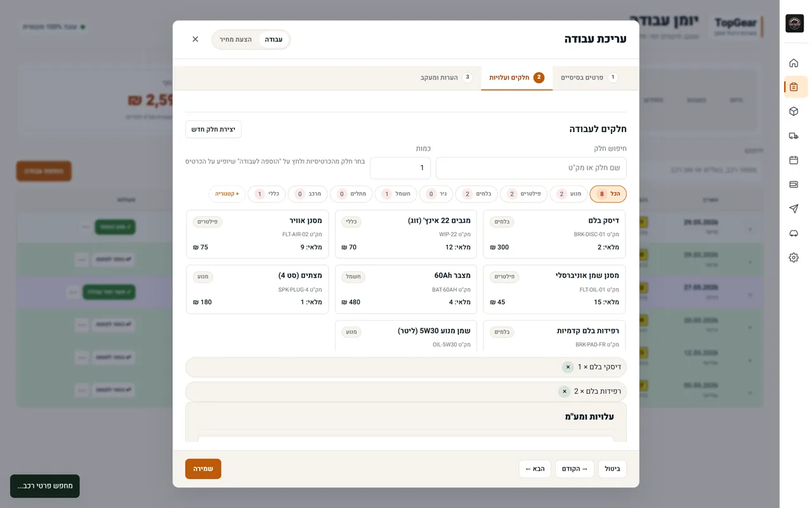The height and width of the screenshot is (508, 812).
Task: Select the מסנן אוויר part card
Action: 258,234
